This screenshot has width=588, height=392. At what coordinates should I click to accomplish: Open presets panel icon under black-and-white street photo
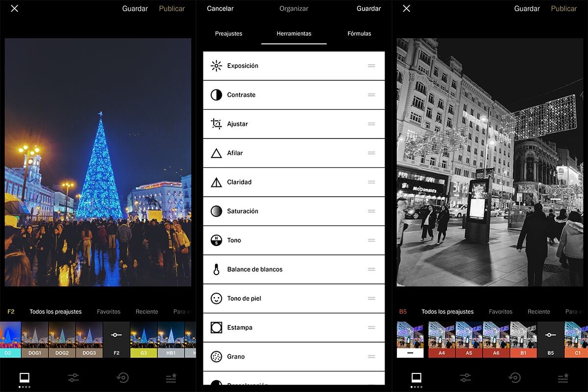point(416,377)
